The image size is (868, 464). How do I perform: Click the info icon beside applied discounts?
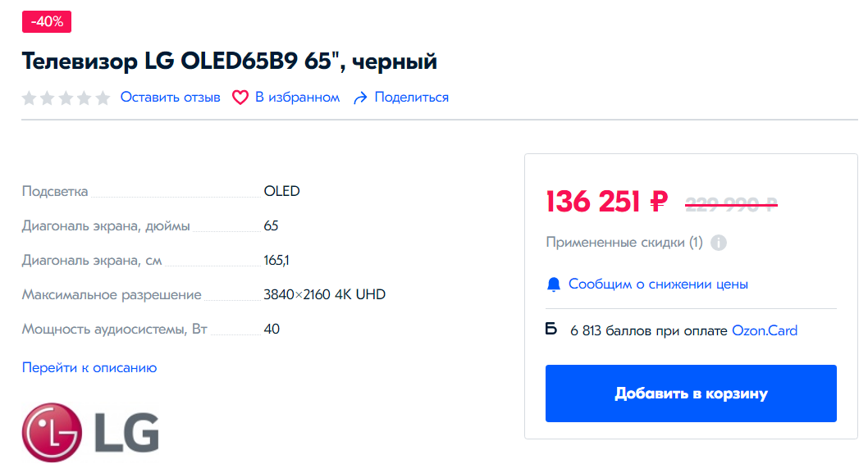tap(718, 243)
